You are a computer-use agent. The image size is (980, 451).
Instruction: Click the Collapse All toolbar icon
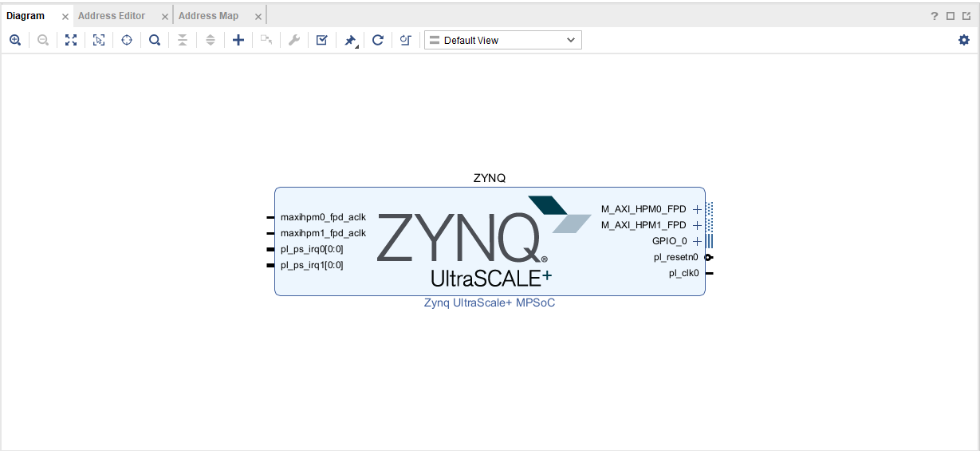pos(183,40)
